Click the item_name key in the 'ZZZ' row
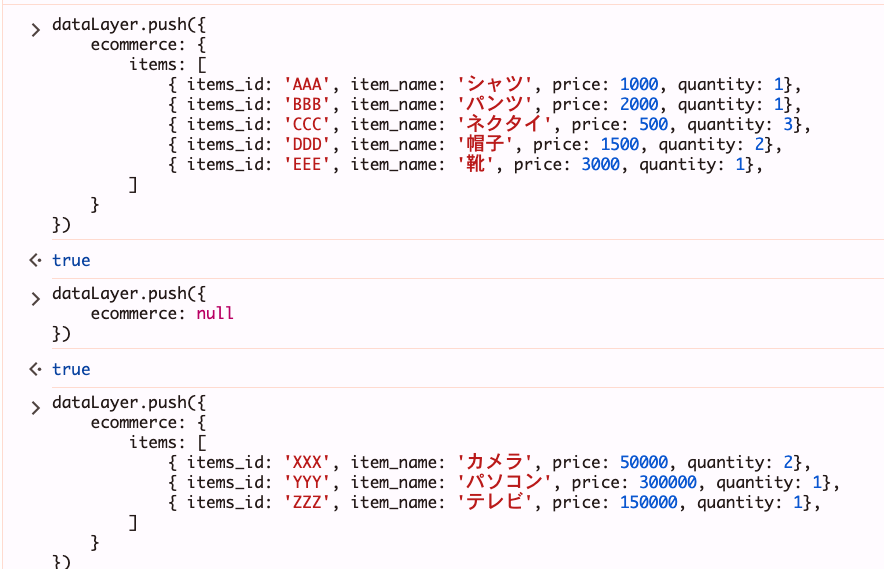 point(394,502)
